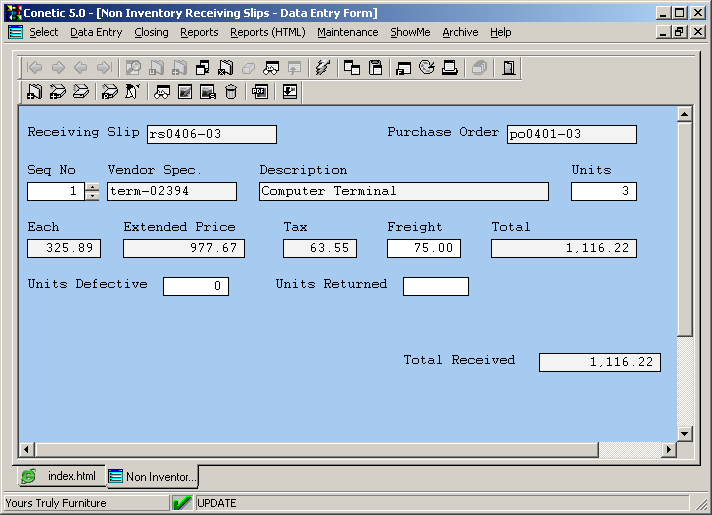This screenshot has height=515, width=712.
Task: Click the Description field with Computer Terminal
Action: pyautogui.click(x=403, y=191)
